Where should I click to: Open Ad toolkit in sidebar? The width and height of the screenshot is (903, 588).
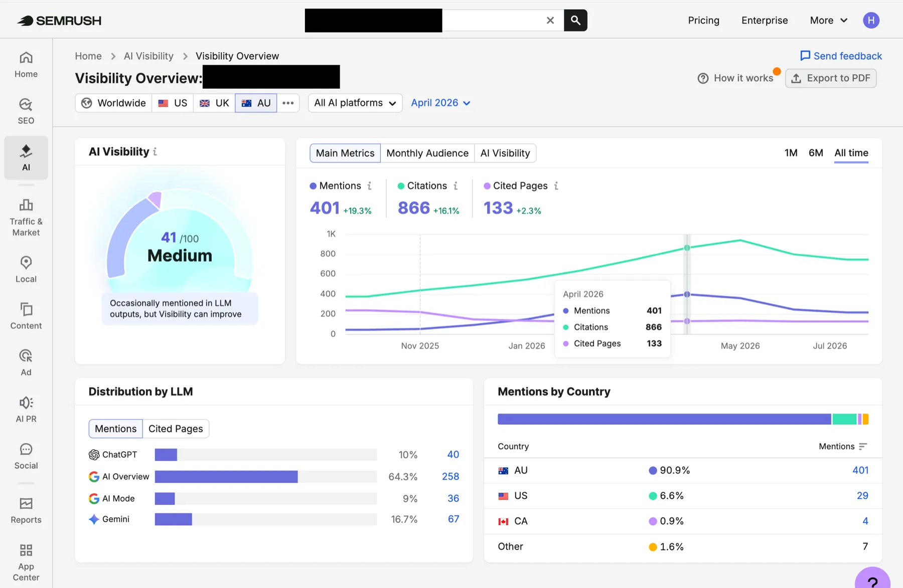[x=26, y=362]
